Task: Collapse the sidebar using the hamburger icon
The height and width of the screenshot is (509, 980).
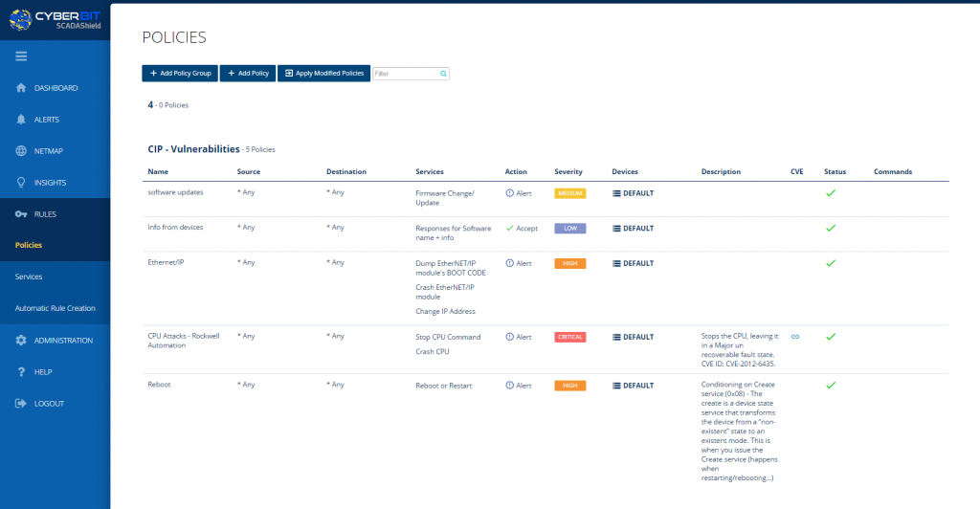Action: tap(20, 56)
